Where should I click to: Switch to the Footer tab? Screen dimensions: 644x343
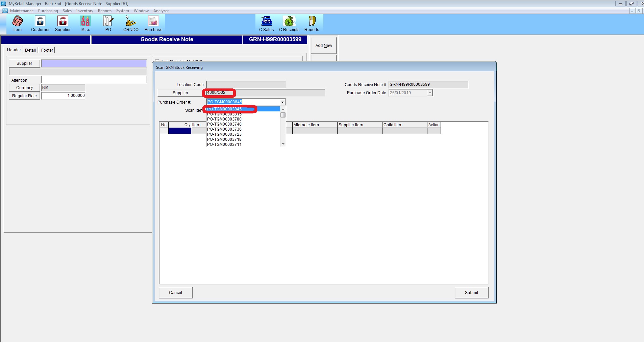(47, 50)
